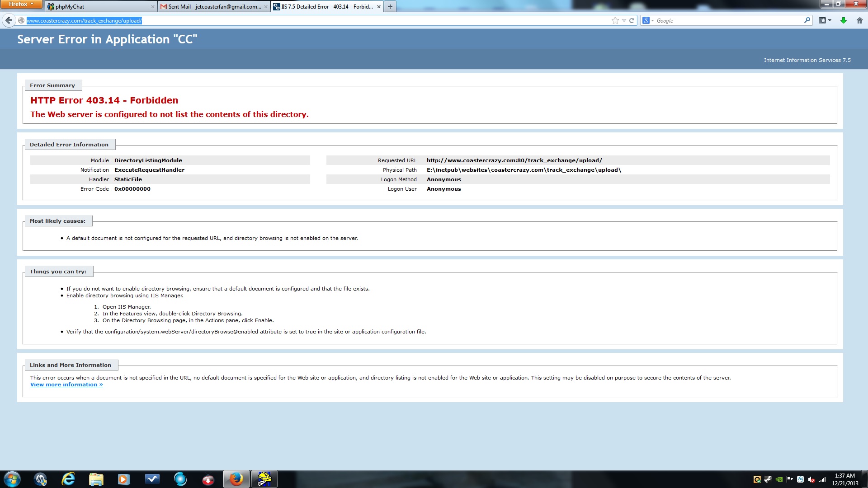Open the Downloads green arrow
This screenshot has width=868, height=488.
coord(844,20)
